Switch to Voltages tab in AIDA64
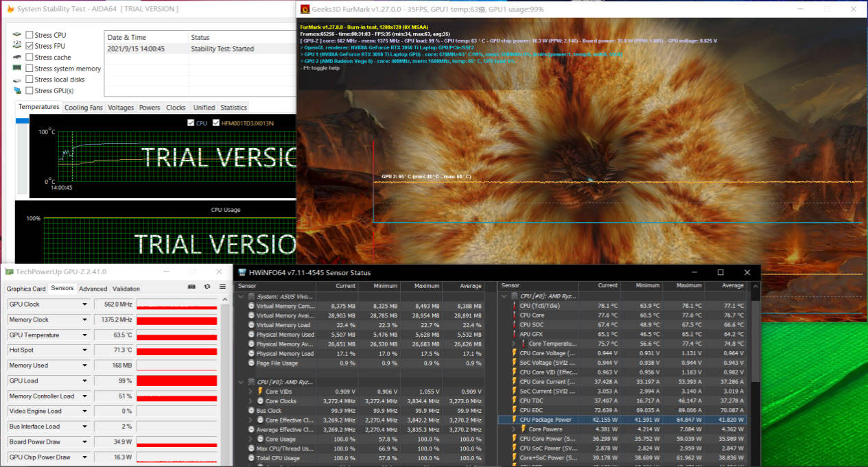The height and width of the screenshot is (467, 868). (121, 108)
